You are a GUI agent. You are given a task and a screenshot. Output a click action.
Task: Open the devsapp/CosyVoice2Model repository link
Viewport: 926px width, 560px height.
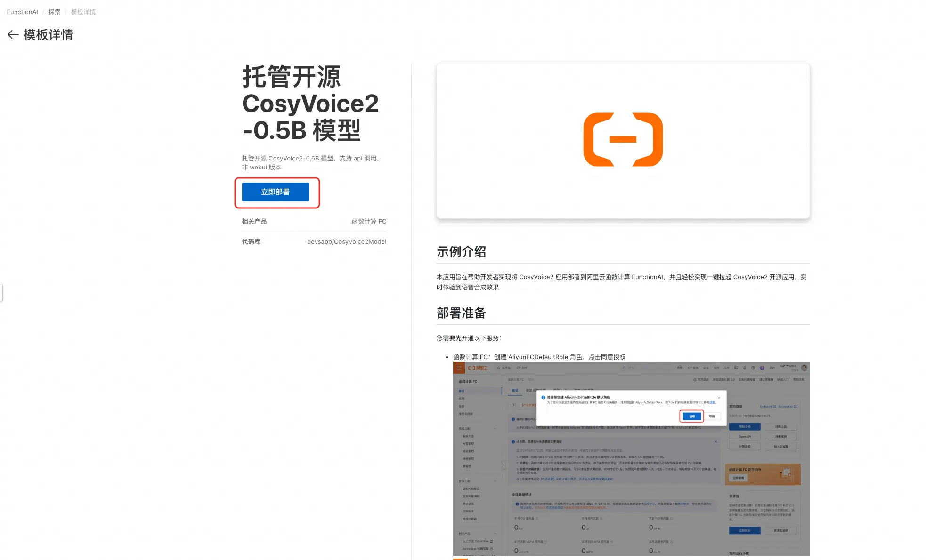[x=347, y=241]
